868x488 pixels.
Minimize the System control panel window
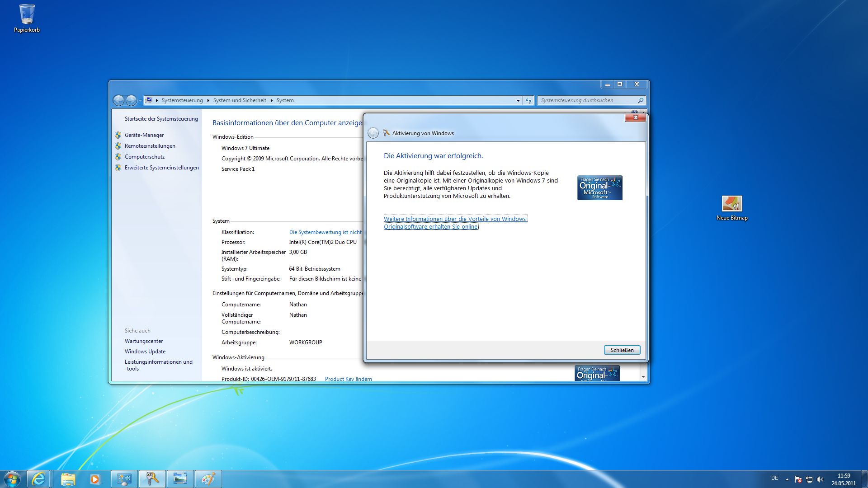pyautogui.click(x=607, y=84)
